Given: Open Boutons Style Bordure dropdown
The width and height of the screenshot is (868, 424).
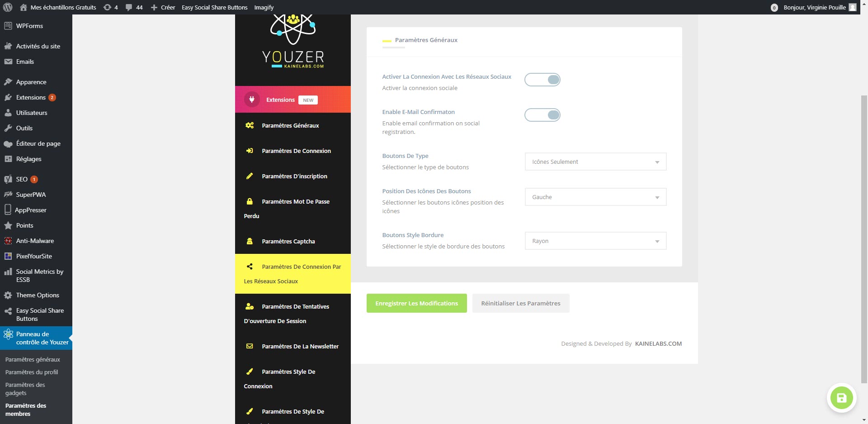Looking at the screenshot, I should 595,241.
